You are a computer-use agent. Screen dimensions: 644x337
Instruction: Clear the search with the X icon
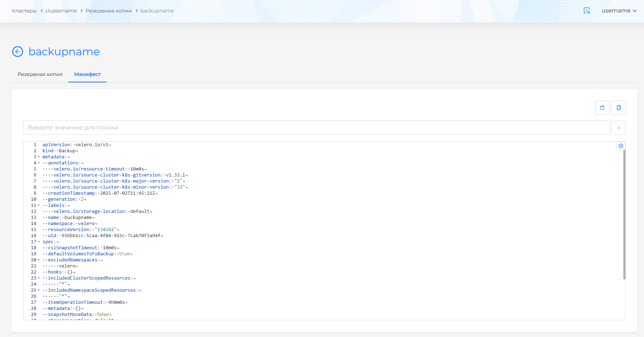point(619,127)
